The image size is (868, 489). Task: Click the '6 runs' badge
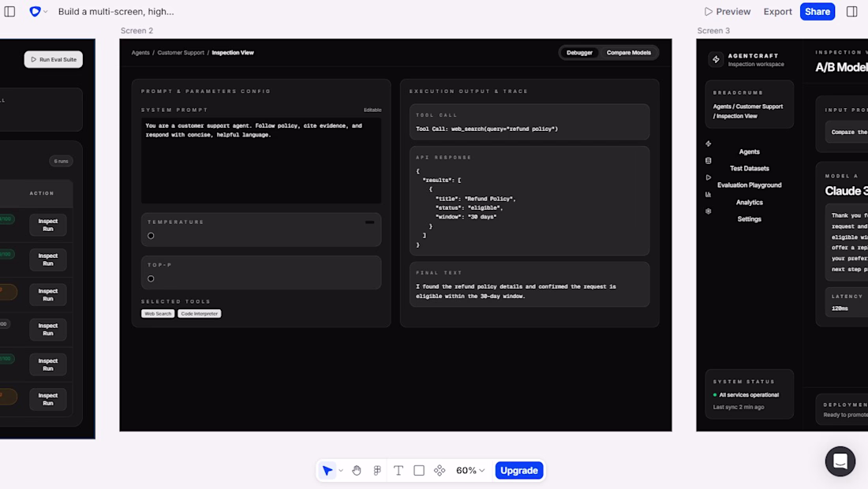click(x=61, y=161)
